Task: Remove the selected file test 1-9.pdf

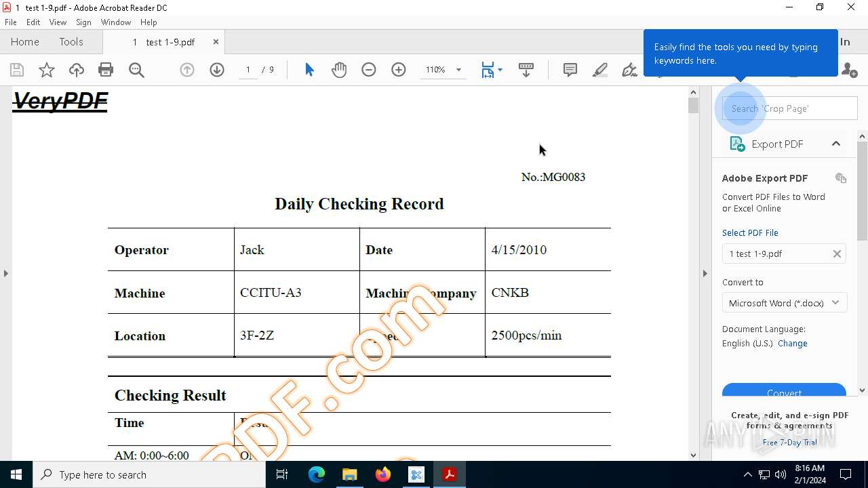Action: pyautogui.click(x=837, y=253)
